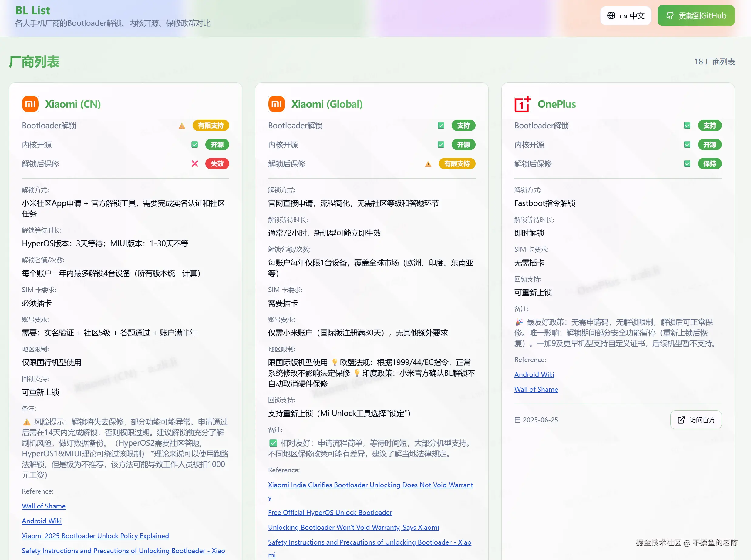Click the BL List site title

click(32, 11)
